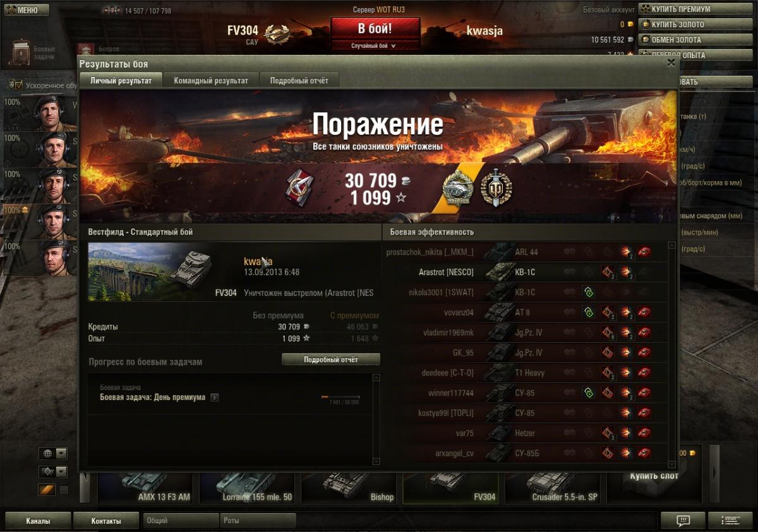Image resolution: width=758 pixels, height=532 pixels.
Task: Click the green detected icon for nikola3001
Action: 589,292
